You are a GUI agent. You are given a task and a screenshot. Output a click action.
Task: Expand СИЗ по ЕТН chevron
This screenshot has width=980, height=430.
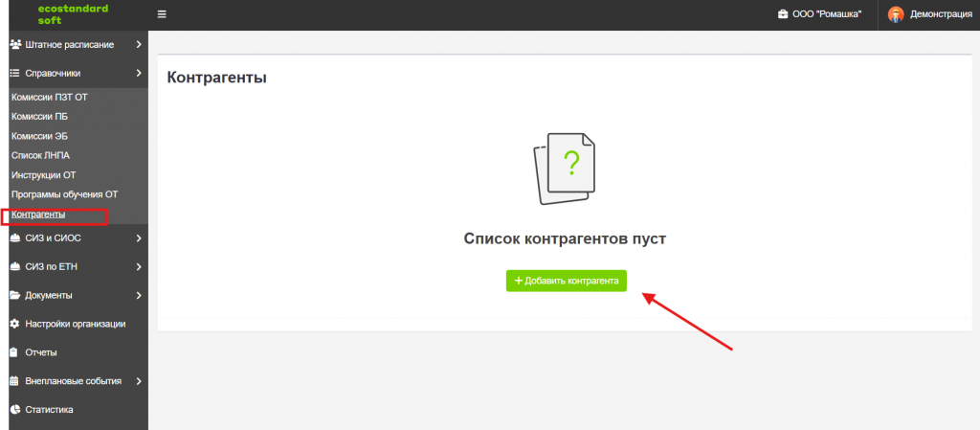pyautogui.click(x=139, y=267)
